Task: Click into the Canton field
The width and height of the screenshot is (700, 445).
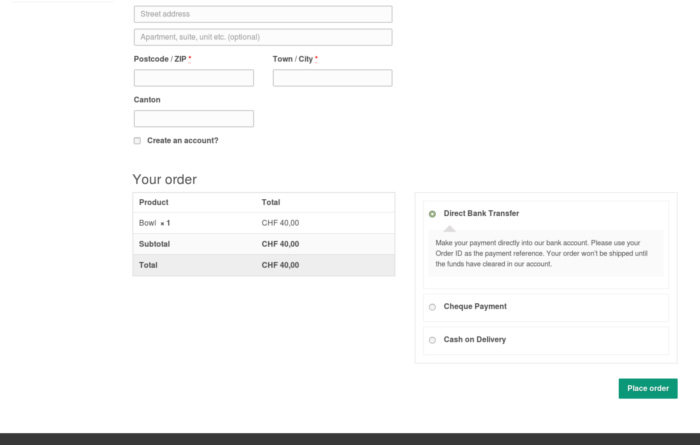Action: pyautogui.click(x=193, y=119)
